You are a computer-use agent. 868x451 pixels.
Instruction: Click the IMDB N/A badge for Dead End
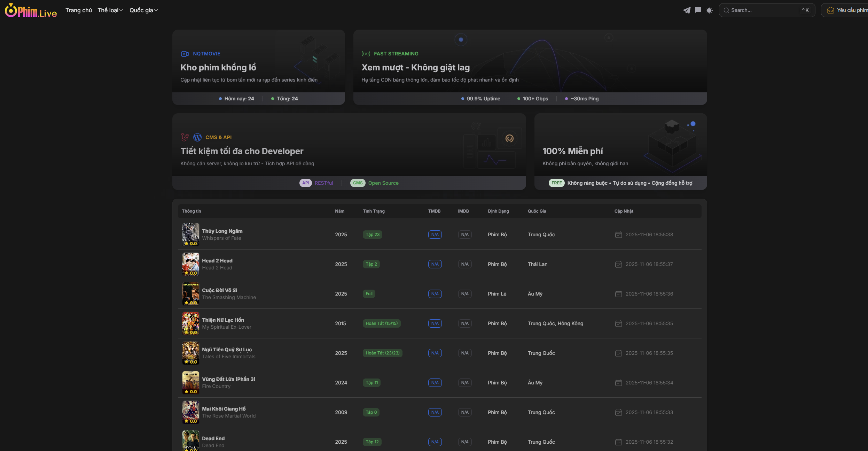[464, 442]
